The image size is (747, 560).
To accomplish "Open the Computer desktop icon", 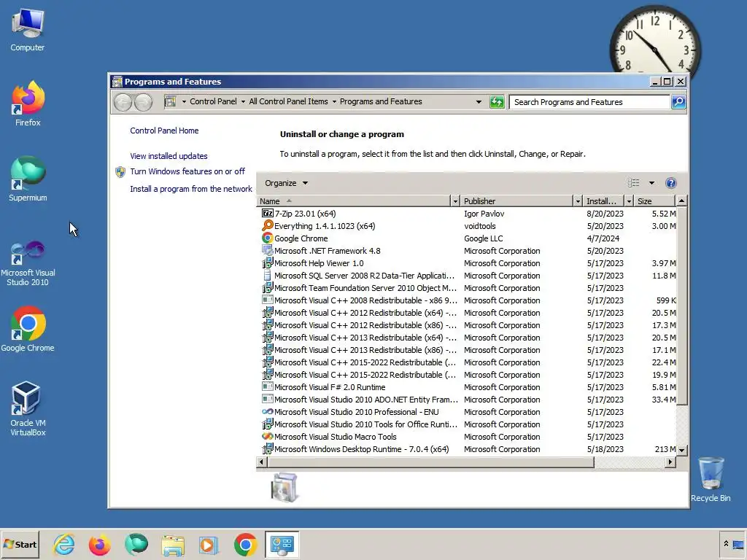I will point(28,29).
